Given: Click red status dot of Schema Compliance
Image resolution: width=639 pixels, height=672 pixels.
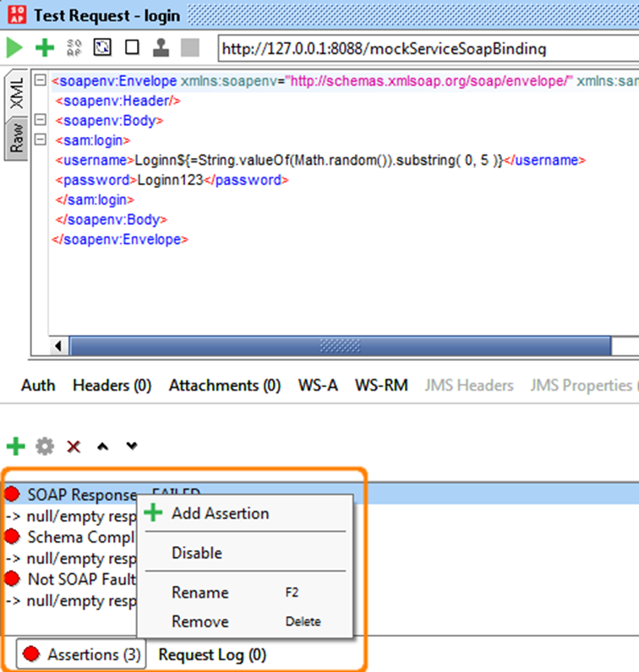Looking at the screenshot, I should click(x=12, y=536).
